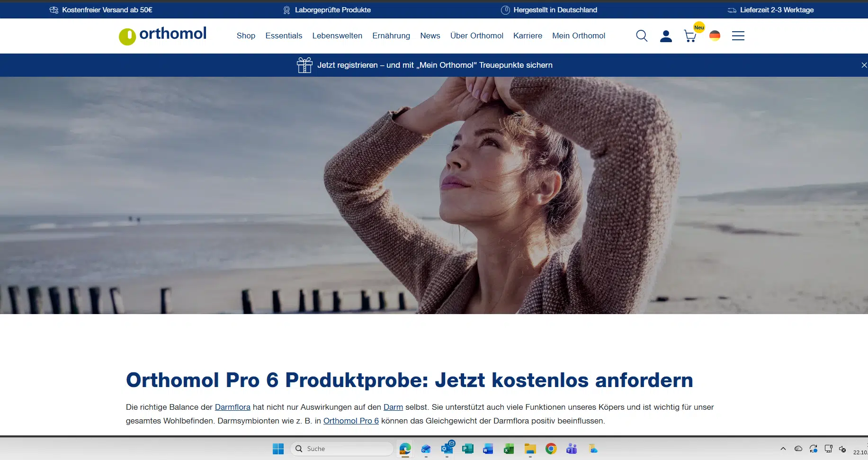Click Lieferzeit 2-3 Werktage text
This screenshot has width=868, height=460.
777,9
